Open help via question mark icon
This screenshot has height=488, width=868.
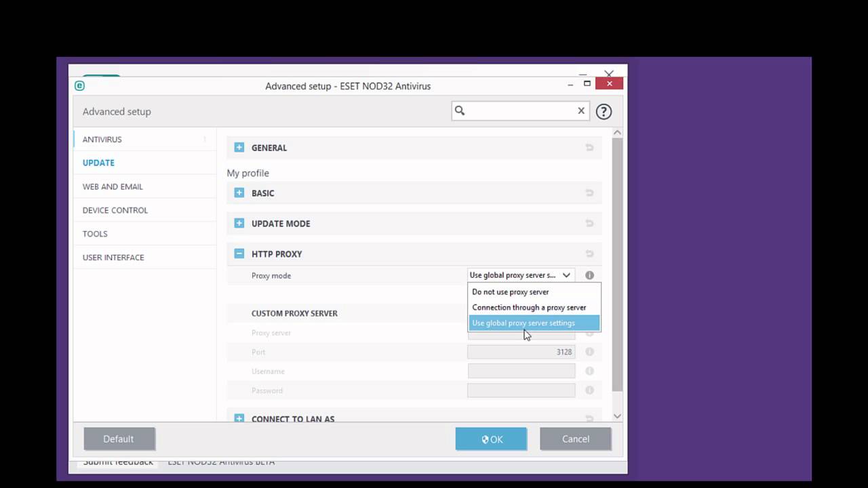604,112
